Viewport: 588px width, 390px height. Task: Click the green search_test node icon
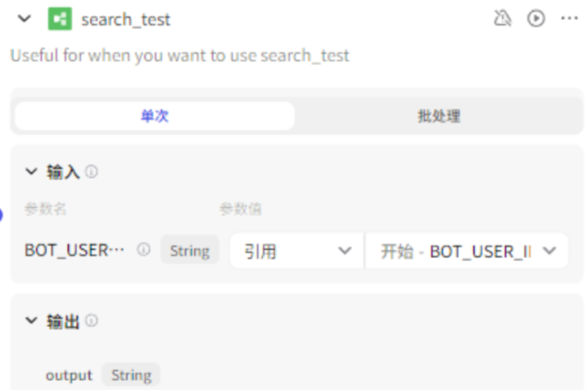60,19
